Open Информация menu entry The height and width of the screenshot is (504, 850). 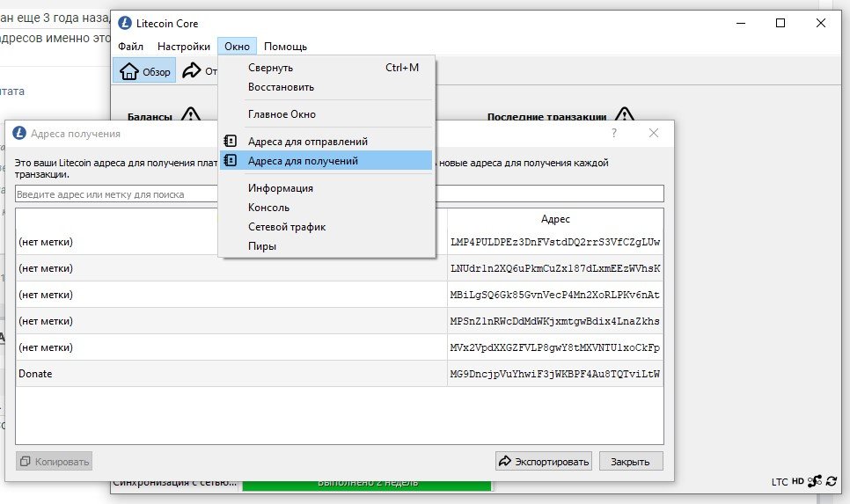(326, 188)
